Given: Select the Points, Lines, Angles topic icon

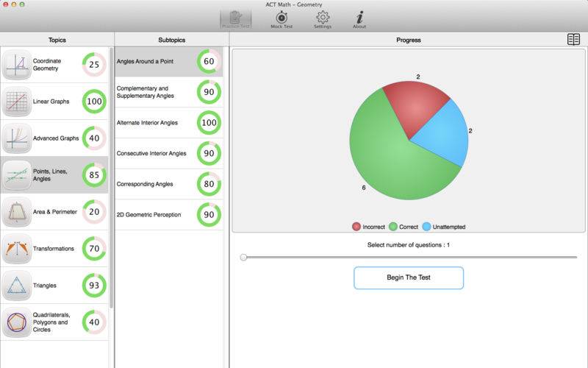Looking at the screenshot, I should [x=16, y=175].
